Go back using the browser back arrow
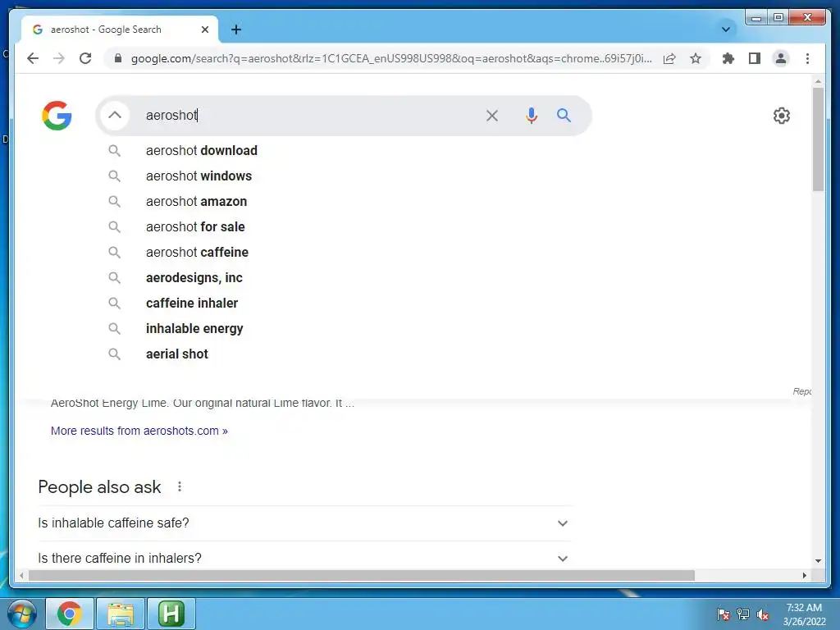840x630 pixels. (33, 58)
